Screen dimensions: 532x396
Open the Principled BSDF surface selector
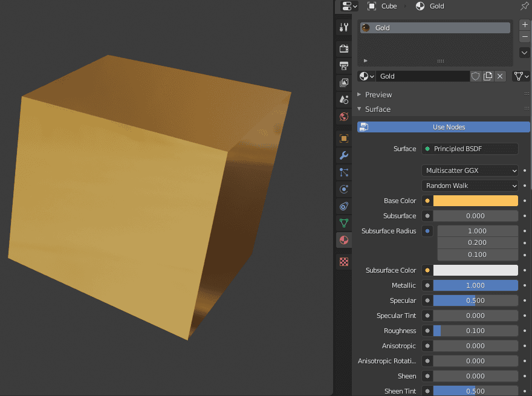coord(470,149)
